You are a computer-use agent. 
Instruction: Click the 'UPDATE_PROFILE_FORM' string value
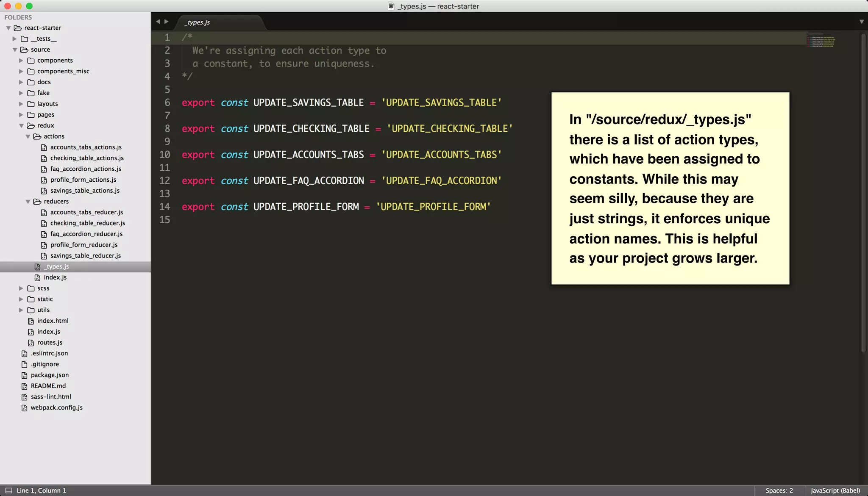coord(433,207)
